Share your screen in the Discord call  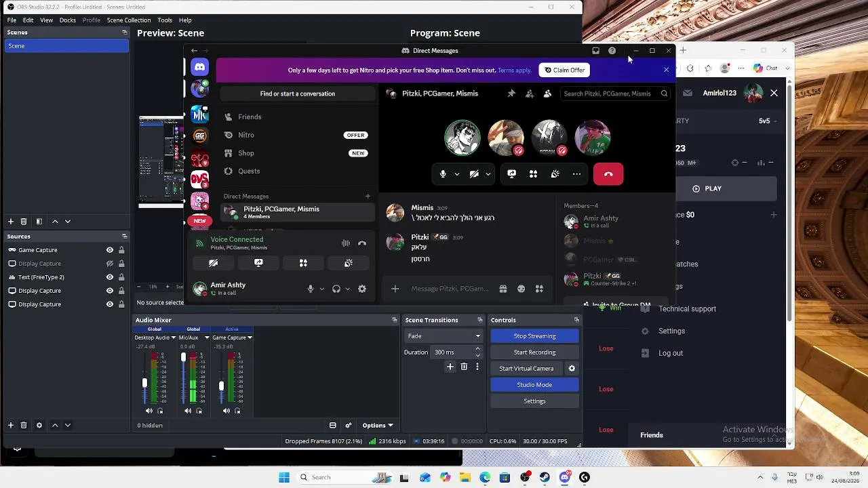pos(512,174)
